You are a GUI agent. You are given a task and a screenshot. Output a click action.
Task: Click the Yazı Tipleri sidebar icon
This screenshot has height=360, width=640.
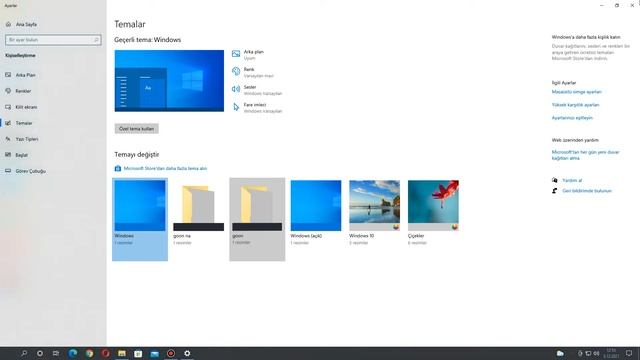(8, 139)
